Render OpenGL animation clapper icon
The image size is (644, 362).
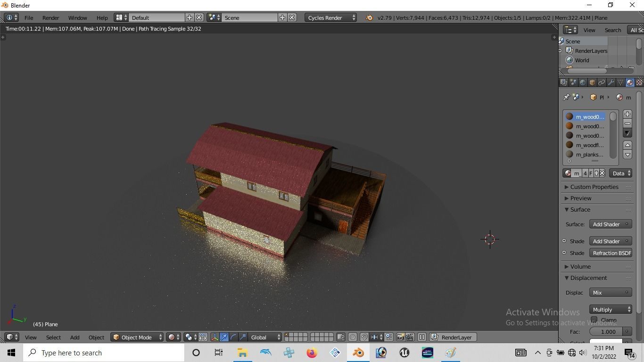pos(410,337)
